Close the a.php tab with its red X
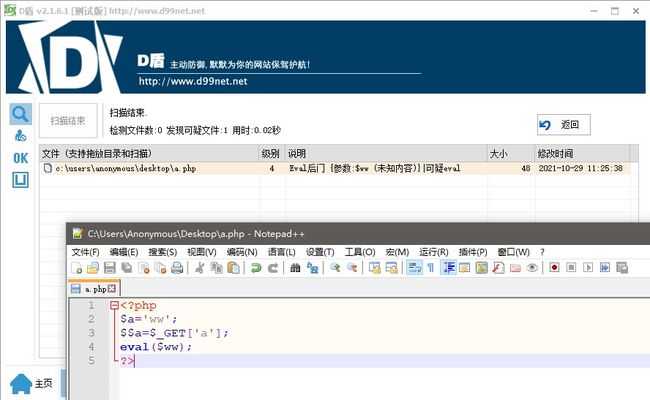Viewport: 650px width, 400px height. click(x=112, y=289)
